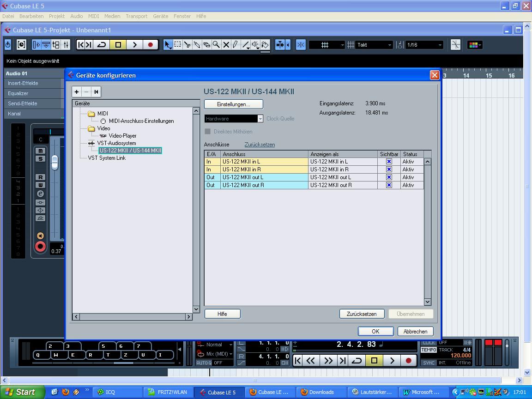Select the Glue tool

pyautogui.click(x=197, y=45)
